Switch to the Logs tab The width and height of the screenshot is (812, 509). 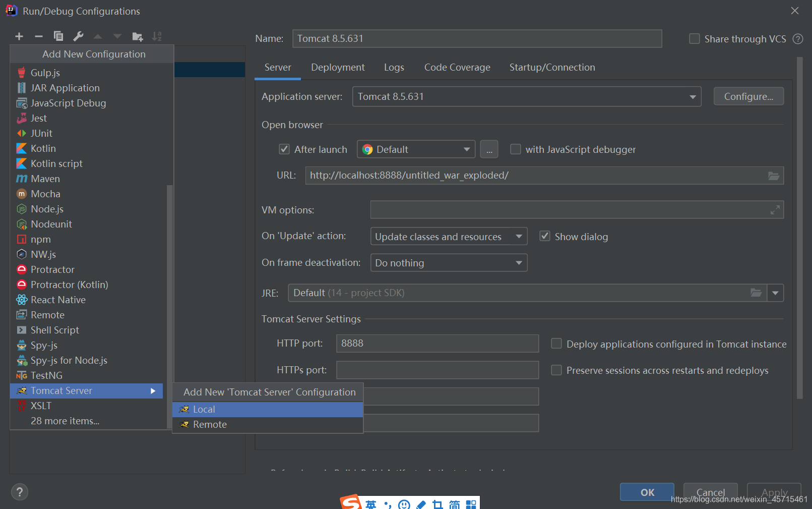394,68
